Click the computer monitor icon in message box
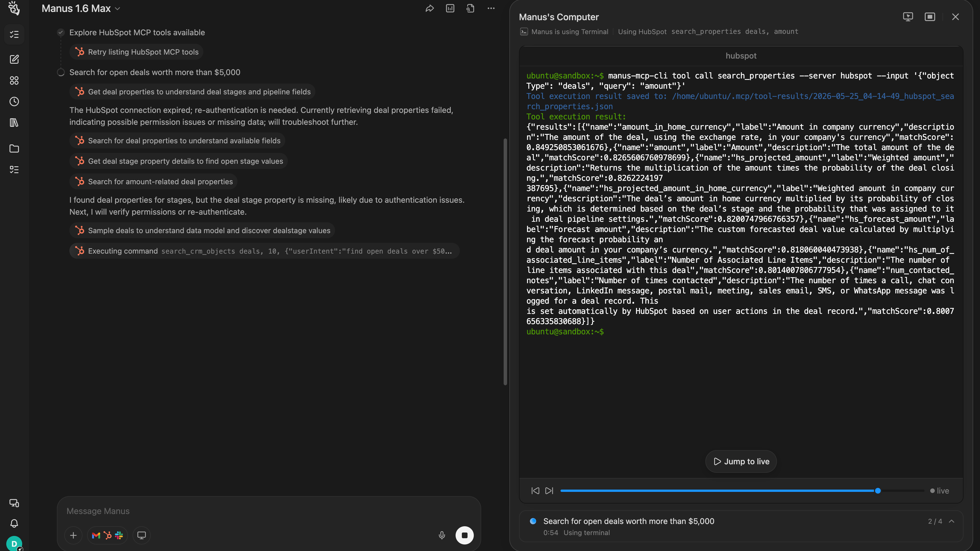 pos(142,535)
